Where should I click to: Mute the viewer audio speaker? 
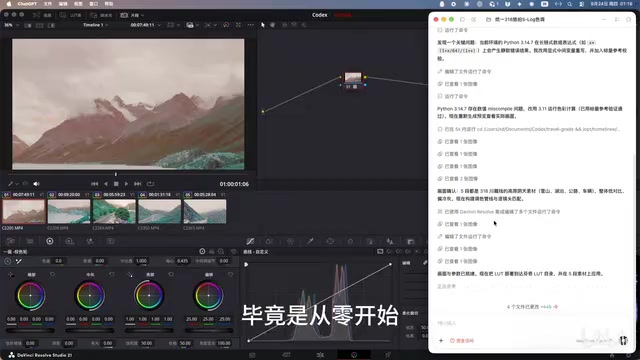36,184
